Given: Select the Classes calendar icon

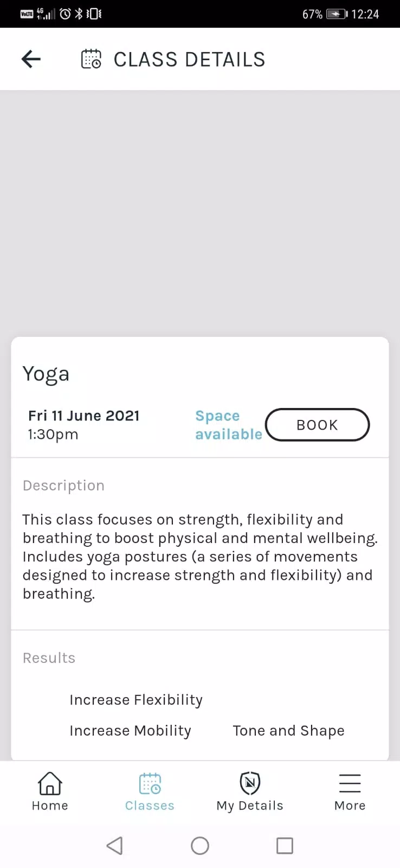Looking at the screenshot, I should (150, 783).
